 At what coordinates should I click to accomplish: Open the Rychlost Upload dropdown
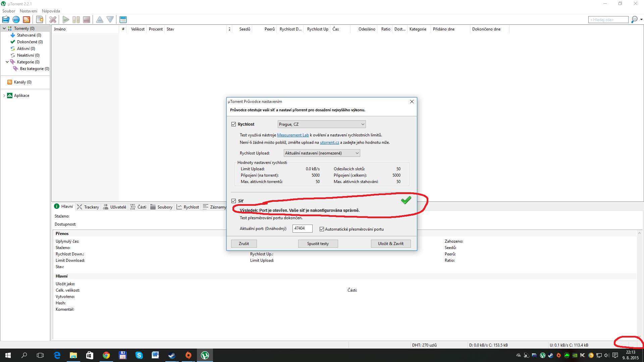(x=322, y=153)
